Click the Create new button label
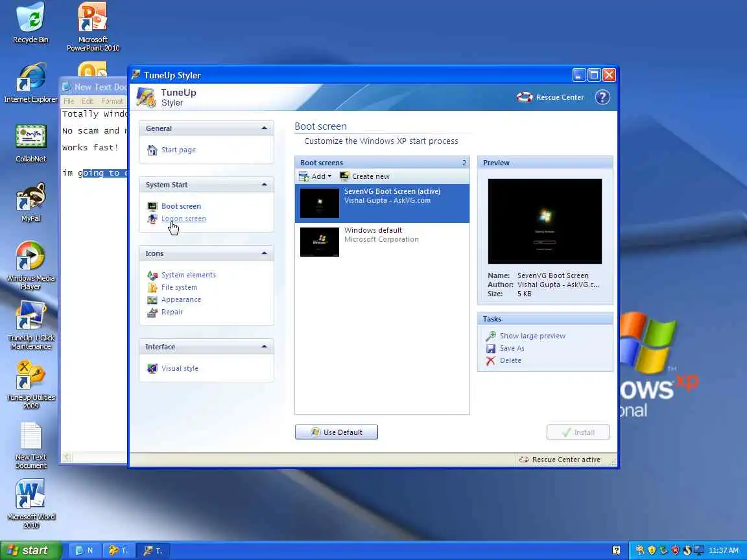Screen dimensions: 747x560 coord(371,176)
